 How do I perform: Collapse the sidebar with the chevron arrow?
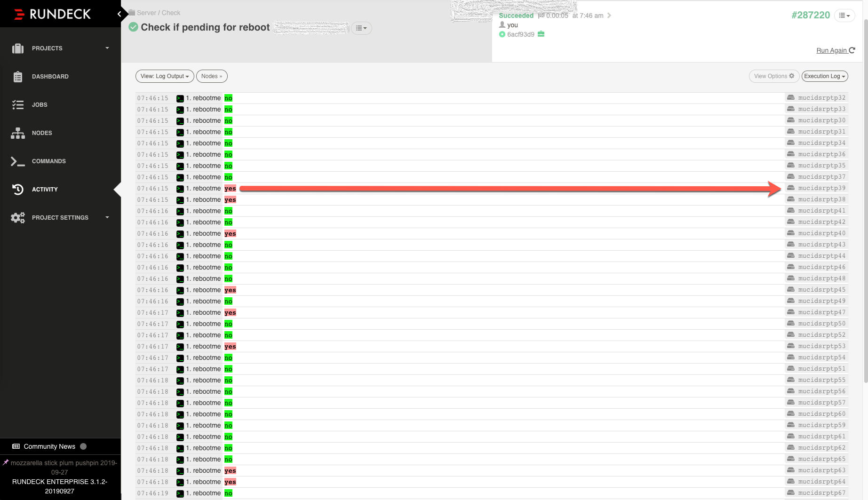(119, 14)
